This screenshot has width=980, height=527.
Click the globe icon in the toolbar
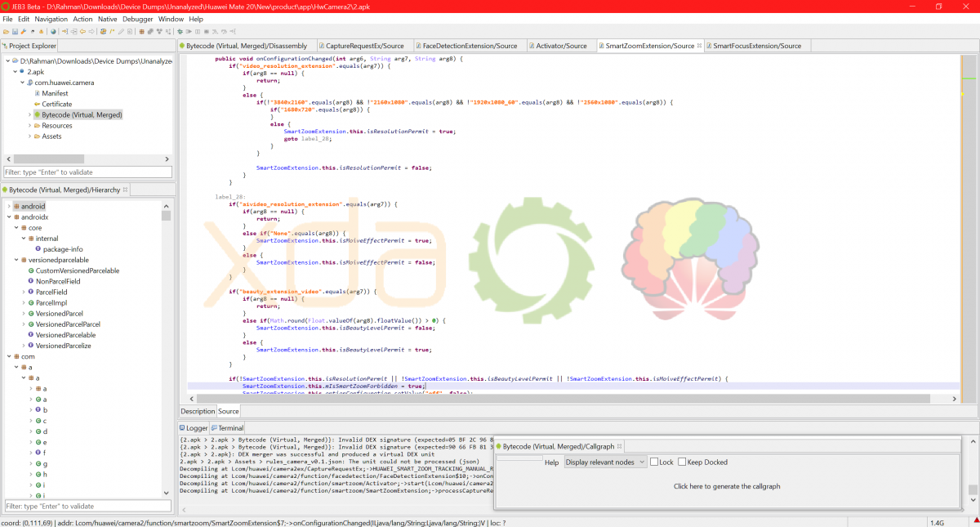tap(53, 32)
